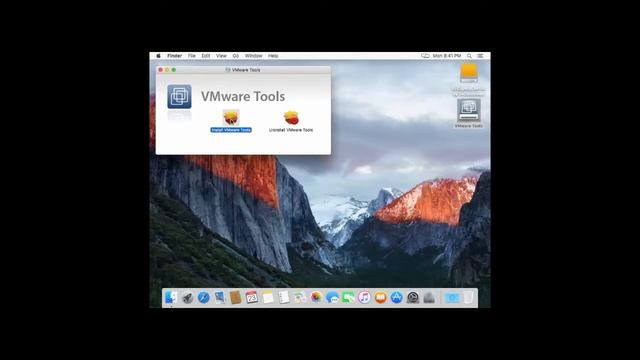
Task: Open System Preferences from the Dock
Action: (x=413, y=298)
